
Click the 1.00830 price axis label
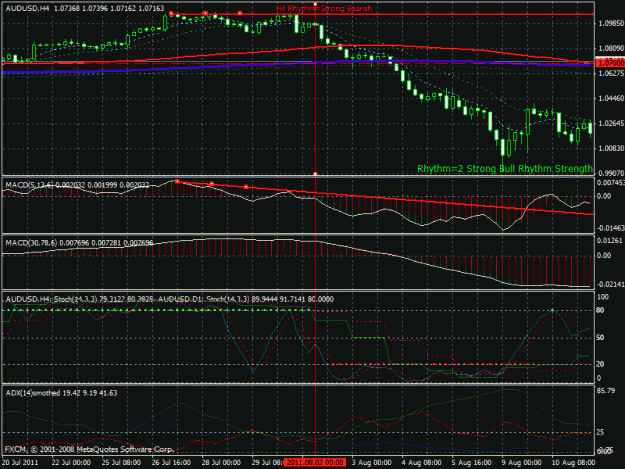pyautogui.click(x=611, y=148)
